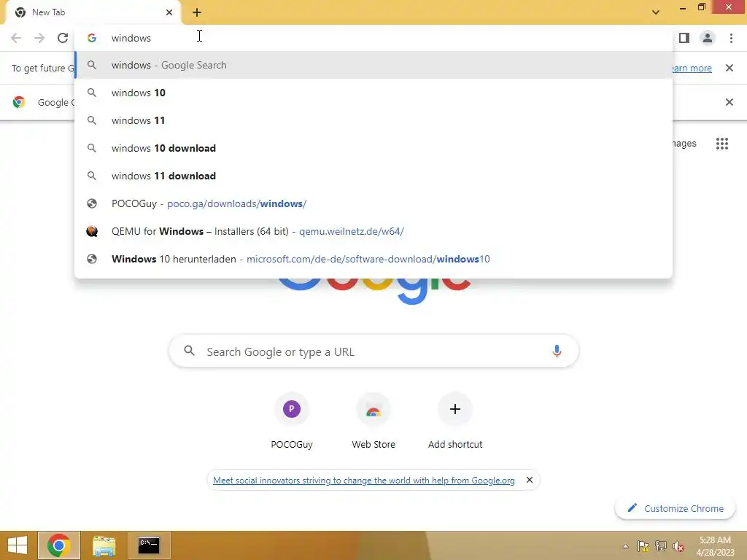Open the POCOGuy shortcut
The height and width of the screenshot is (560, 747).
point(292,421)
